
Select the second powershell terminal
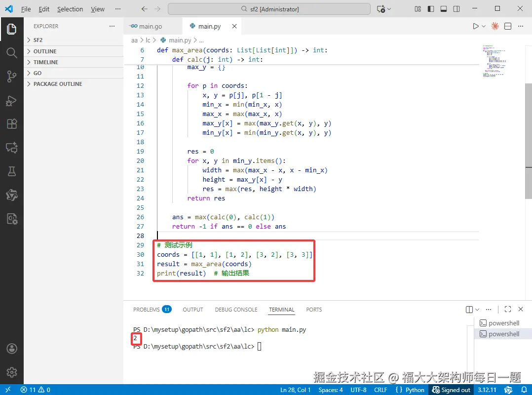[x=503, y=334]
